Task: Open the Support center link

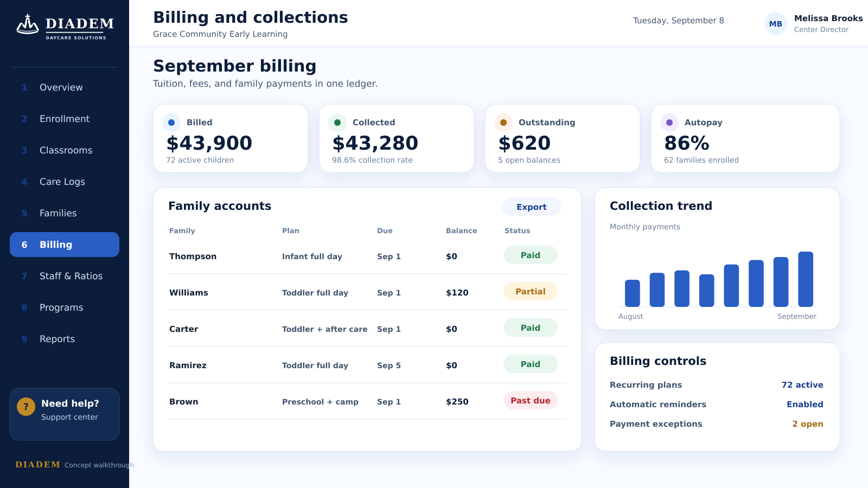Action: pyautogui.click(x=69, y=417)
